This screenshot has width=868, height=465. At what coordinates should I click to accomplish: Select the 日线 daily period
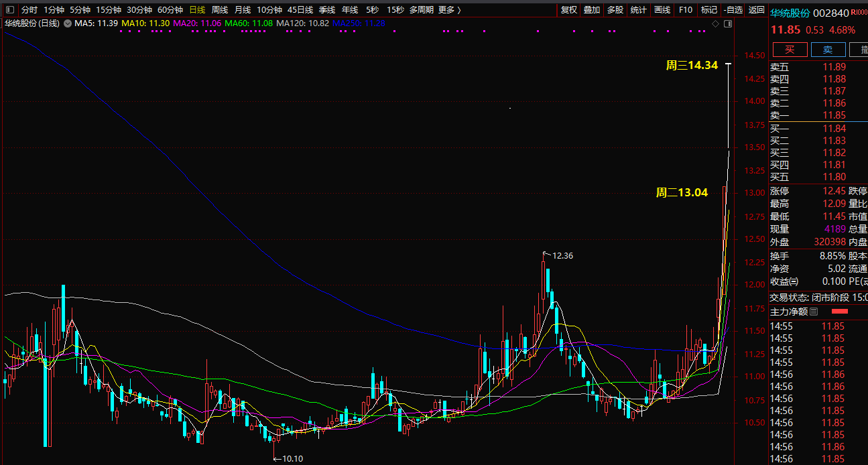point(197,10)
